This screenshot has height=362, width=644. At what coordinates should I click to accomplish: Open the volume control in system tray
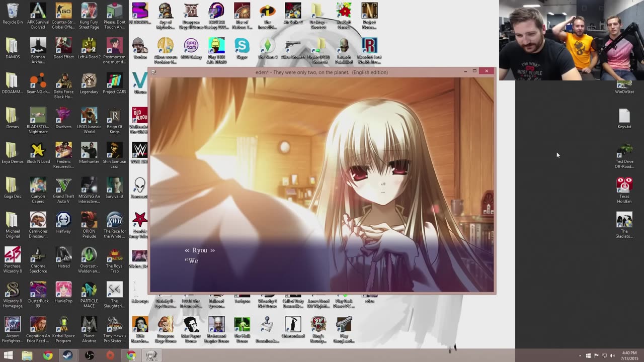pos(612,356)
